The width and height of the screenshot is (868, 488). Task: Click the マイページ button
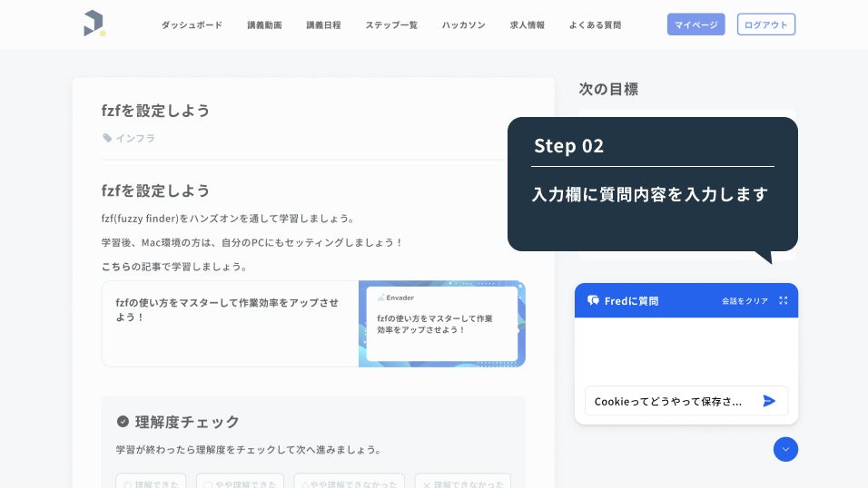[695, 24]
